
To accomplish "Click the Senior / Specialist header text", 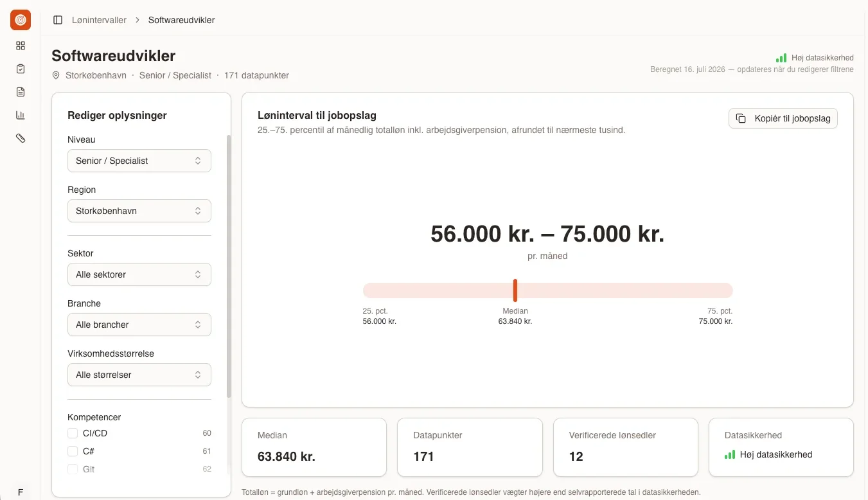I will [x=175, y=75].
